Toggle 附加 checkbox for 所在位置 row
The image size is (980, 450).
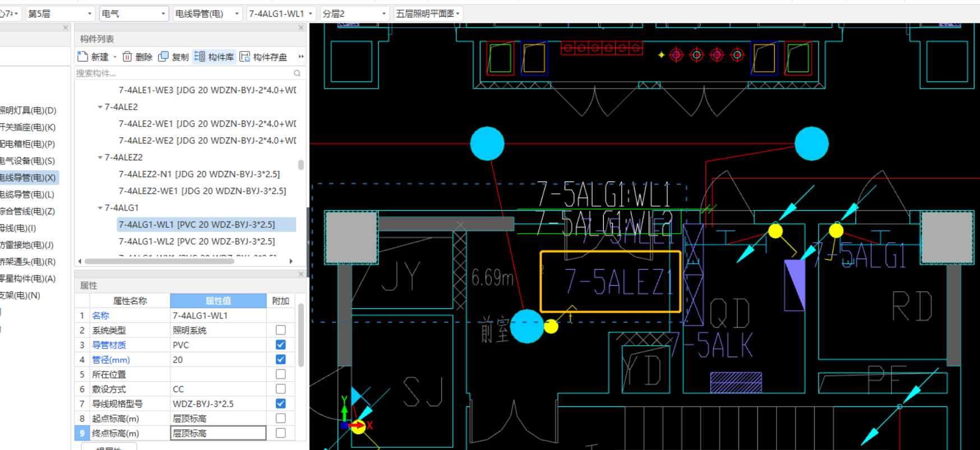click(281, 374)
